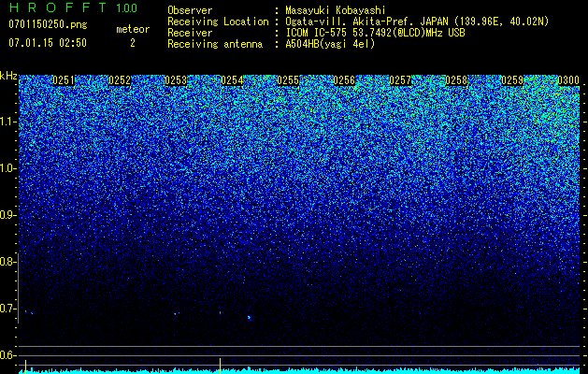Click the 1.1 kHz axis label
588x374 pixels.
pos(8,122)
